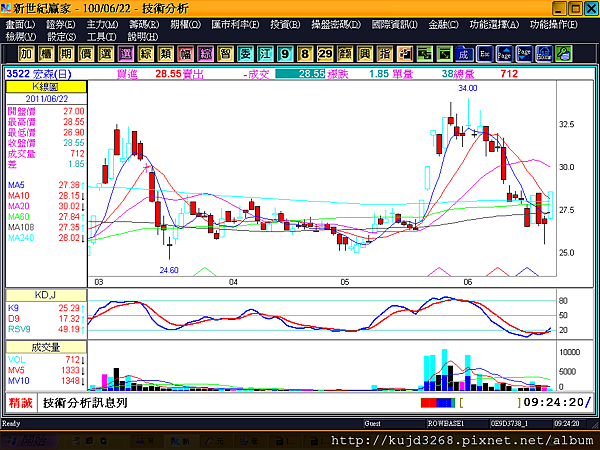Click the MV10 value 1348
Image resolution: width=600 pixels, height=450 pixels.
coord(70,381)
